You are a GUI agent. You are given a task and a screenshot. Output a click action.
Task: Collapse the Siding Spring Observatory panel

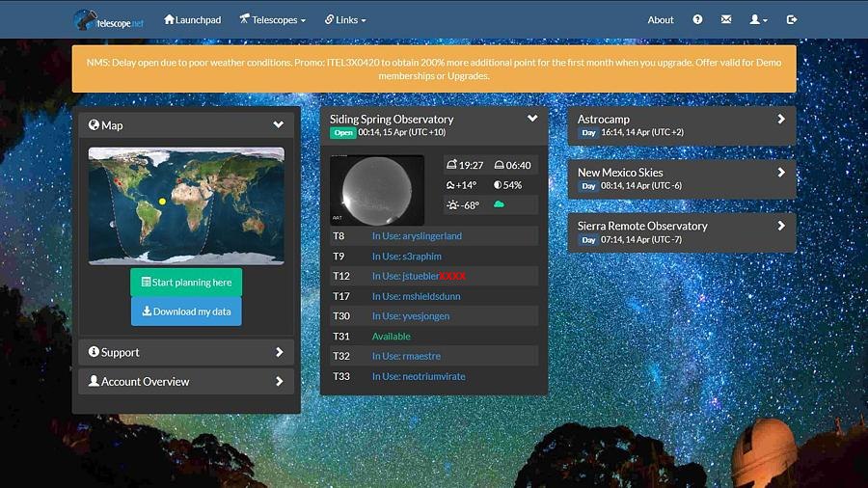point(532,119)
